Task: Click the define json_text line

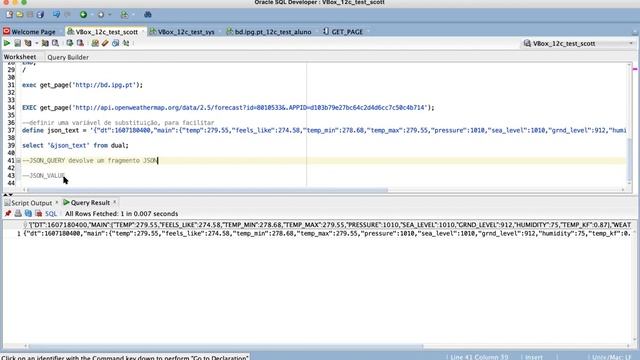Action: point(324,131)
